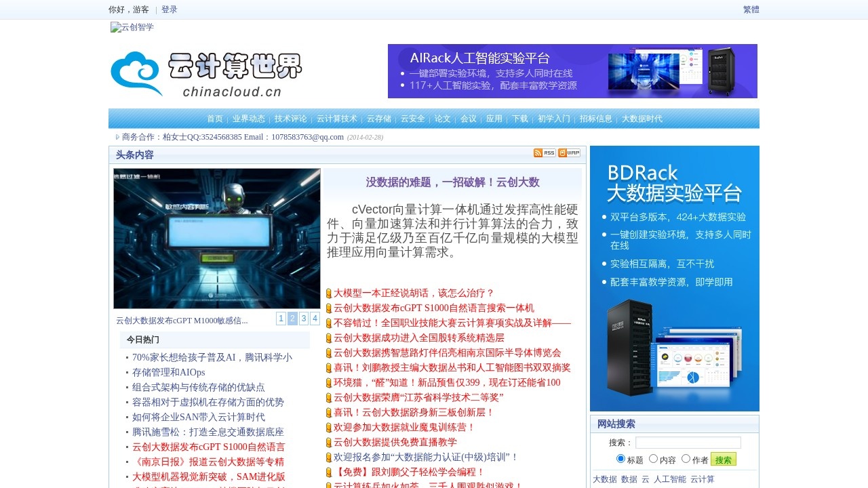Click the BDRack 大数据实验平台 banner
This screenshot has width=868, height=488.
coord(674,278)
